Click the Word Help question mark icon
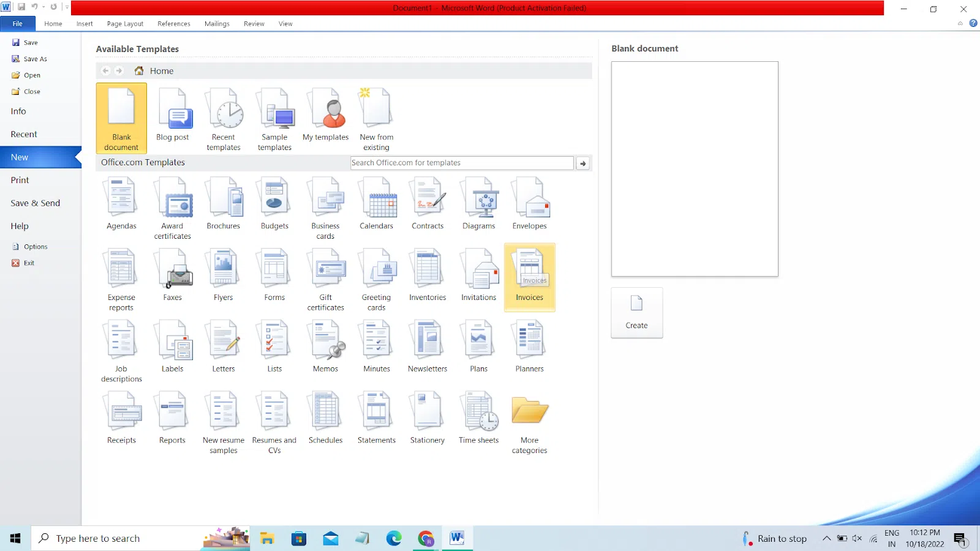This screenshot has width=980, height=551. coord(973,23)
